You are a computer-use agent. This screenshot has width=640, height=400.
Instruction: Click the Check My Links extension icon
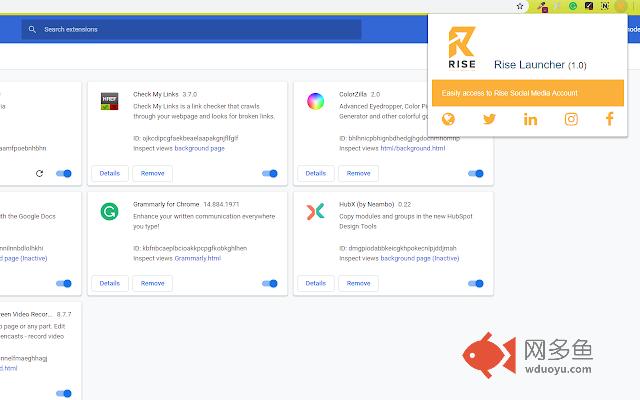(109, 101)
